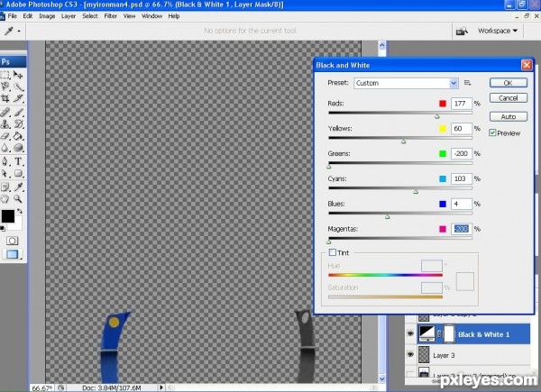Click the Auto button
Image resolution: width=541 pixels, height=392 pixels.
[x=509, y=116]
